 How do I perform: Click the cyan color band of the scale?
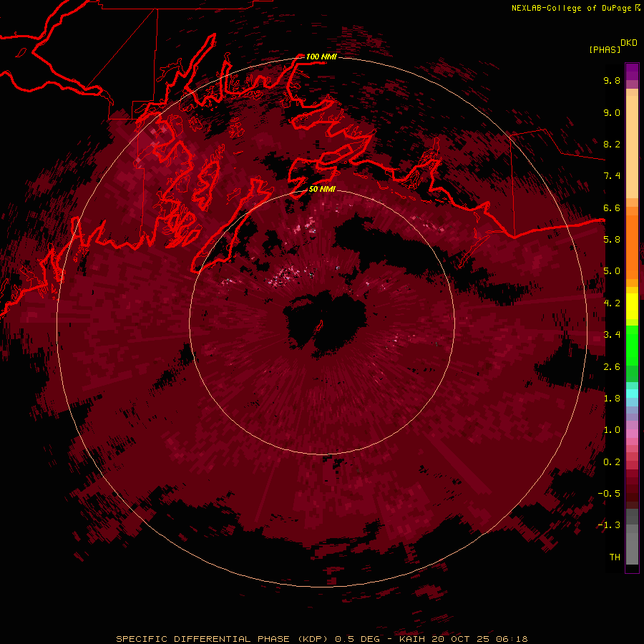click(632, 393)
